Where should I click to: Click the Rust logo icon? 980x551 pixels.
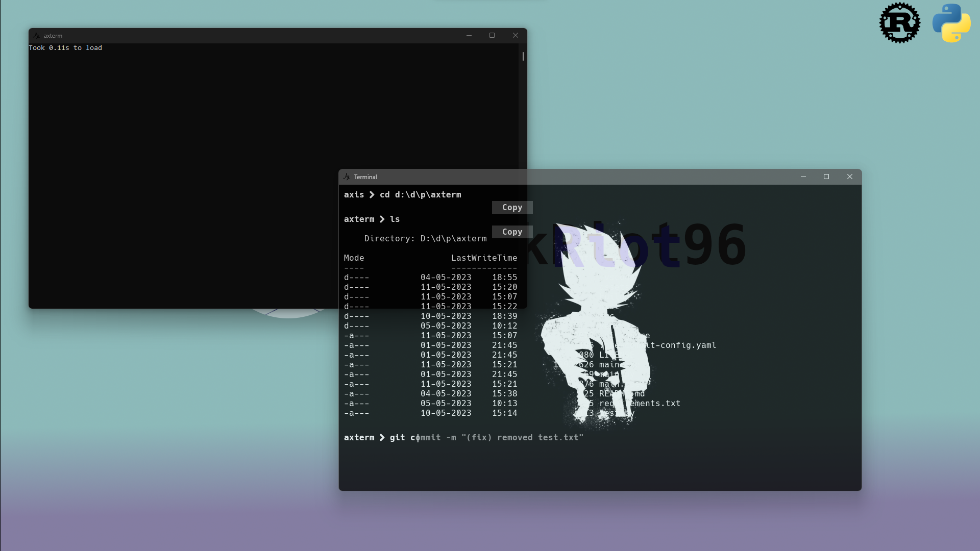899,23
